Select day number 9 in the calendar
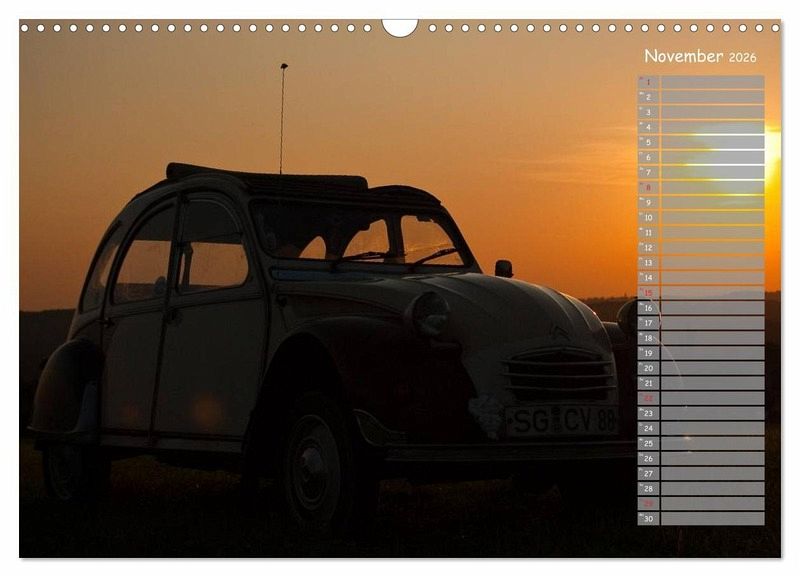The image size is (800, 577). tap(648, 203)
